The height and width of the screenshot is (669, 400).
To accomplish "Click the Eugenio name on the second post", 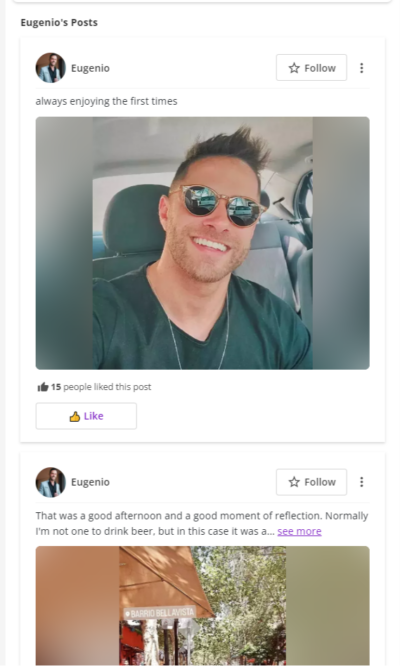I will (90, 482).
